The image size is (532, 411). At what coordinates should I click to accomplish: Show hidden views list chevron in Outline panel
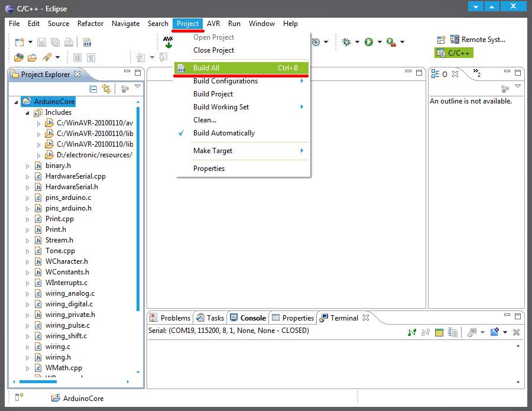pyautogui.click(x=476, y=73)
